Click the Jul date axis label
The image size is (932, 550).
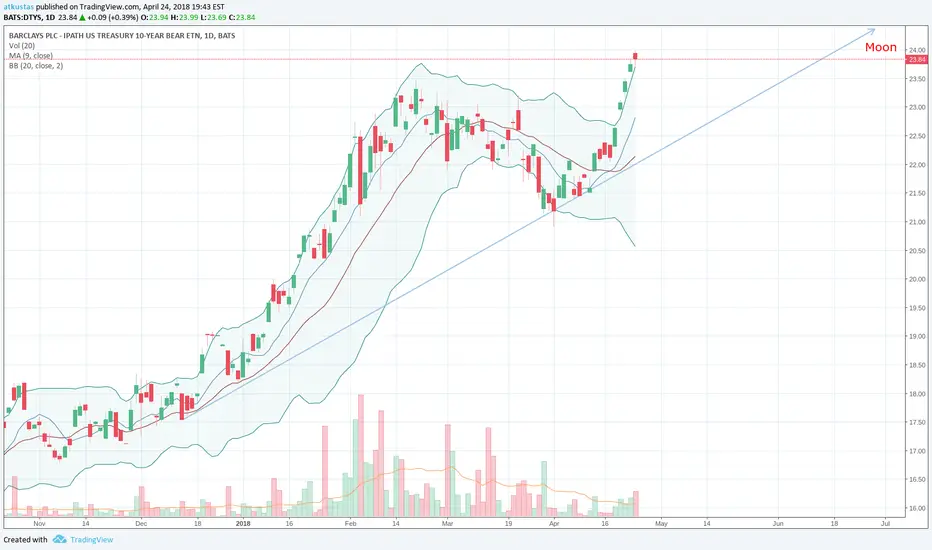pos(885,524)
